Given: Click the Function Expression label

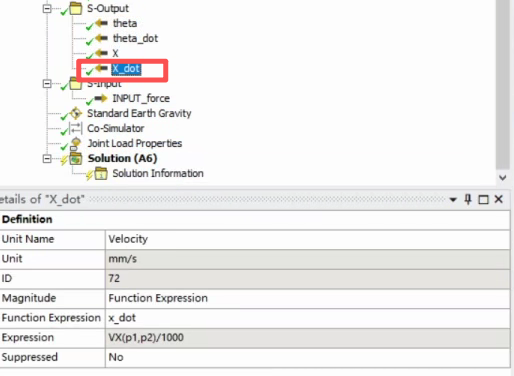Looking at the screenshot, I should pyautogui.click(x=51, y=318).
